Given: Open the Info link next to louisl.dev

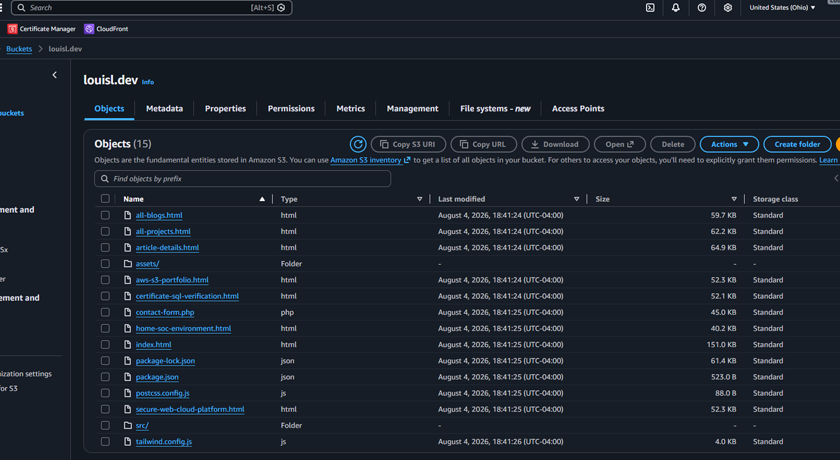Looking at the screenshot, I should tap(148, 82).
